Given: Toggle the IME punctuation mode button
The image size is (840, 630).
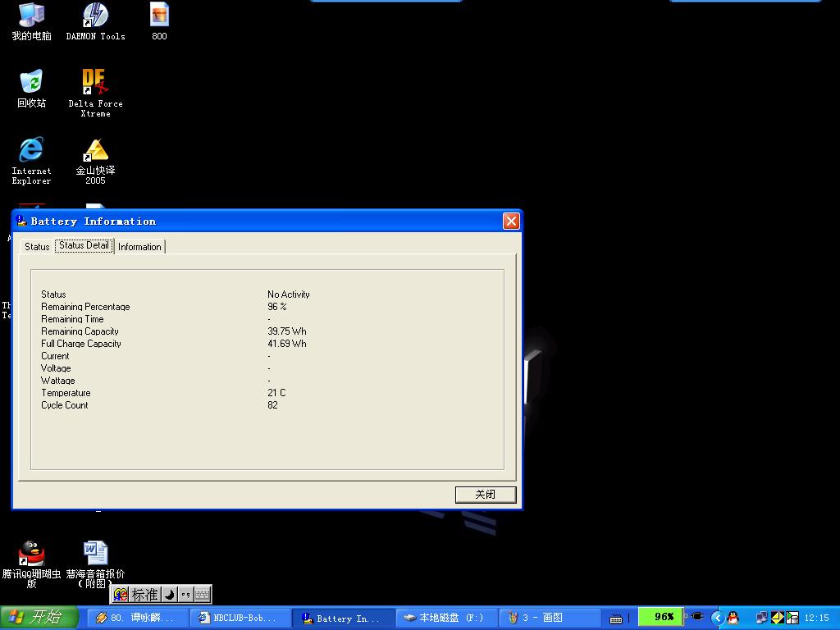Looking at the screenshot, I should pyautogui.click(x=185, y=595).
